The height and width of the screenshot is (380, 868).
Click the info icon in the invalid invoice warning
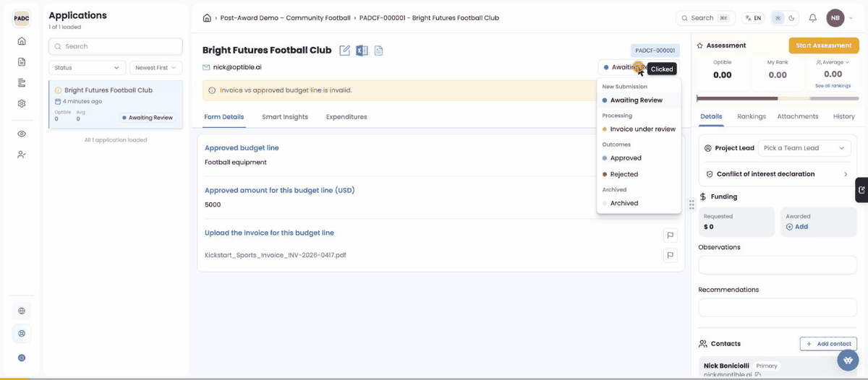[x=212, y=90]
